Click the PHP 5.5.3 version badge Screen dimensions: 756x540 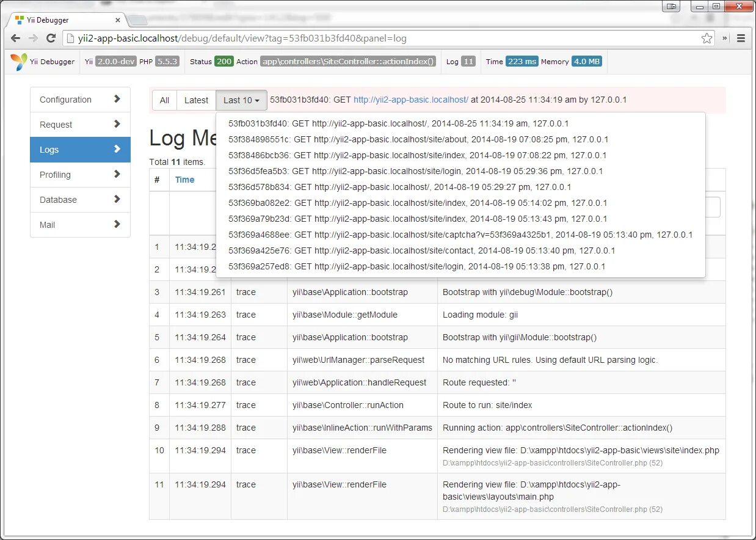click(x=167, y=62)
